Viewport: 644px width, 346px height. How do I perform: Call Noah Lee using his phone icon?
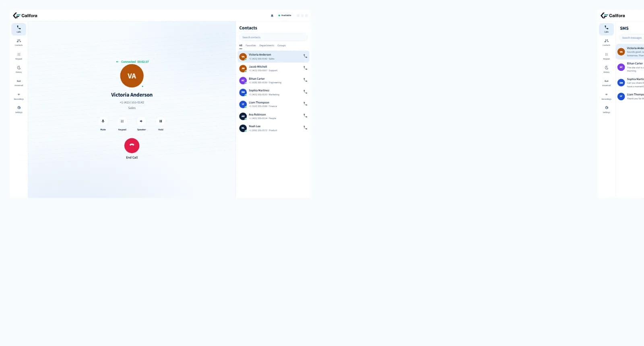pyautogui.click(x=305, y=128)
